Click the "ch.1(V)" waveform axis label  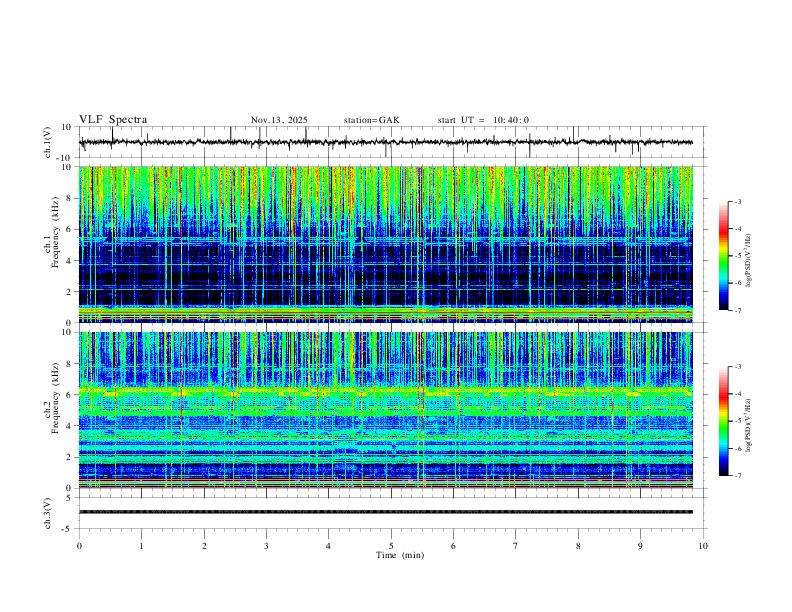(48, 142)
